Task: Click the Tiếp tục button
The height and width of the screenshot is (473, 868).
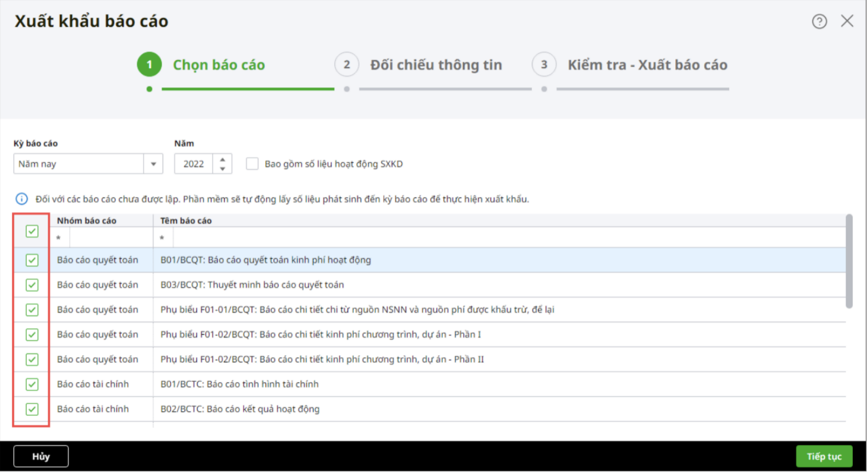Action: pyautogui.click(x=824, y=457)
